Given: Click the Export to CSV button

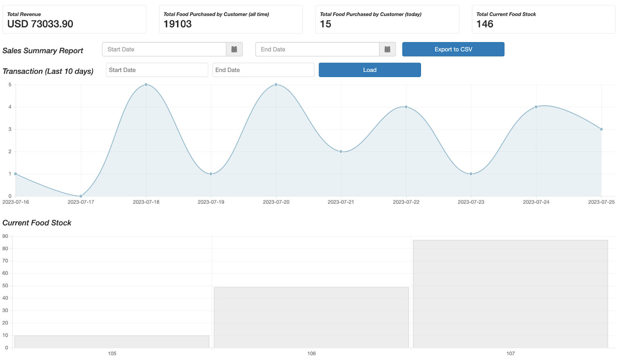Looking at the screenshot, I should [453, 50].
